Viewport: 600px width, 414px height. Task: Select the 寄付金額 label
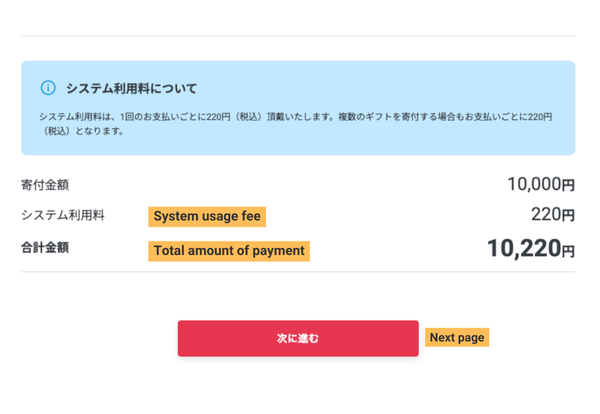coord(45,185)
